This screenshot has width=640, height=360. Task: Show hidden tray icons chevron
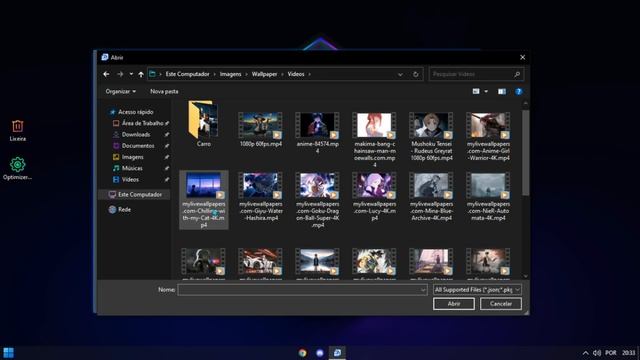(585, 353)
